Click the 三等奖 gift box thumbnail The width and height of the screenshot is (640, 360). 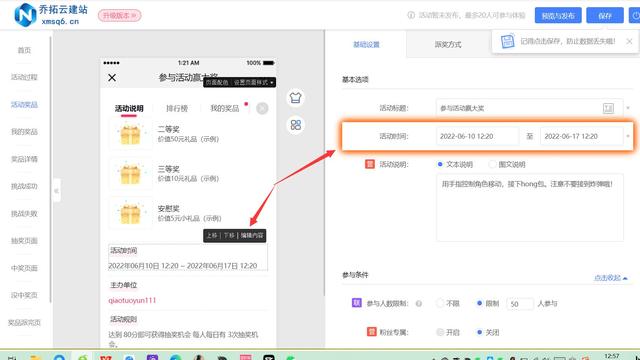[130, 174]
